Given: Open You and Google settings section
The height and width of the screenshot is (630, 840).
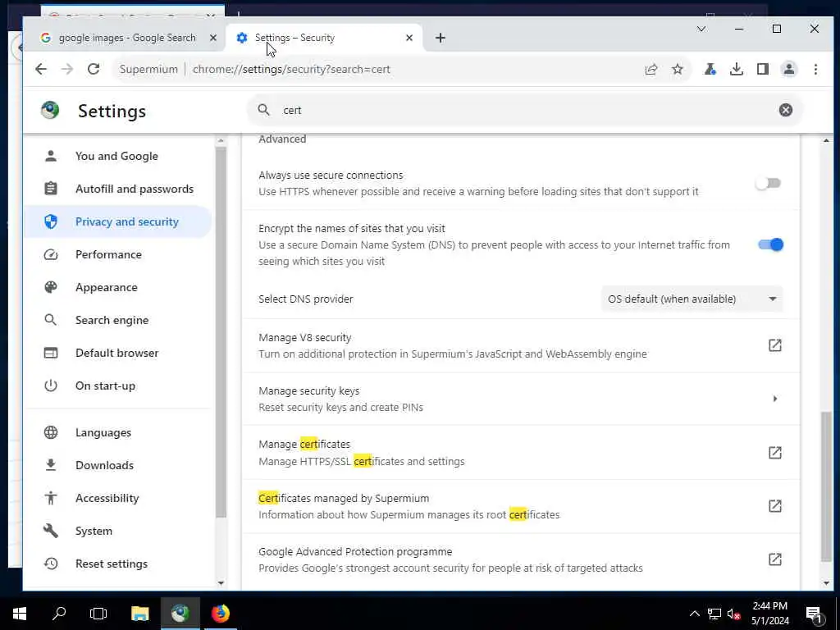Looking at the screenshot, I should tap(116, 156).
